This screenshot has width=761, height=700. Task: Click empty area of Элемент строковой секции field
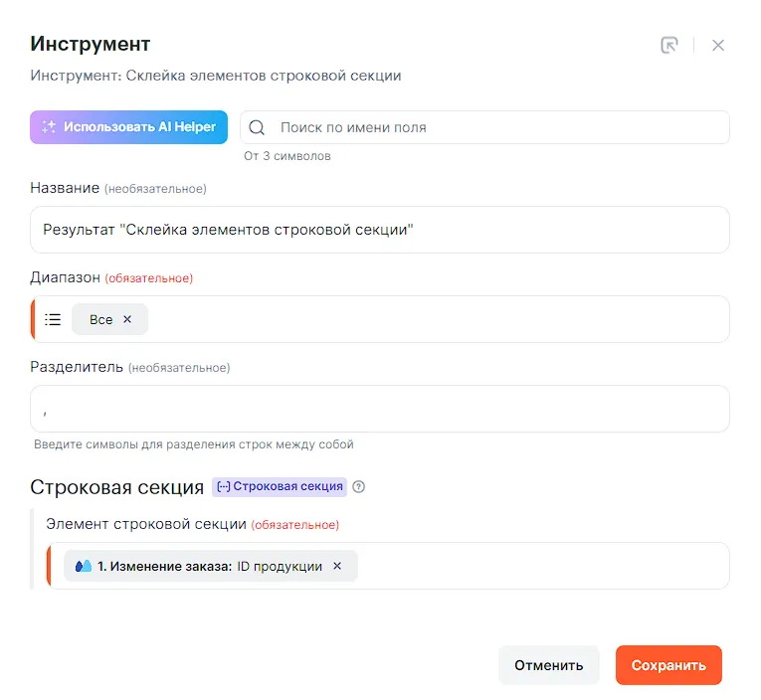[x=542, y=566]
